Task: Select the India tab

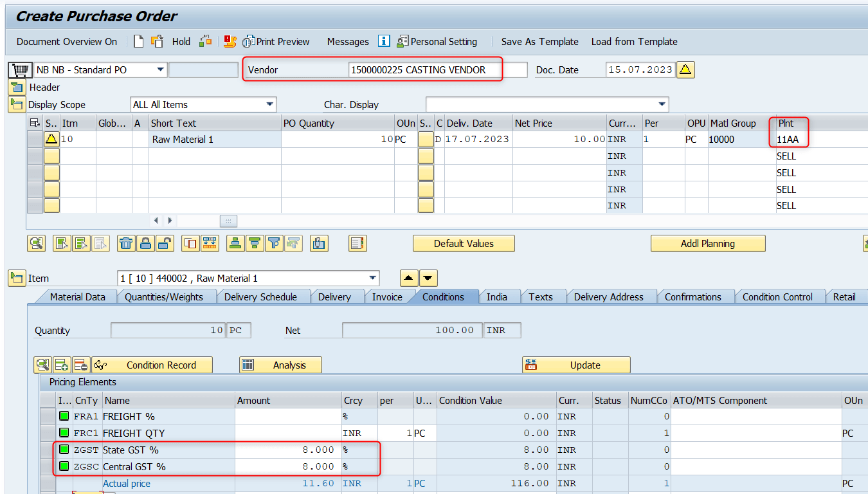Action: point(496,297)
